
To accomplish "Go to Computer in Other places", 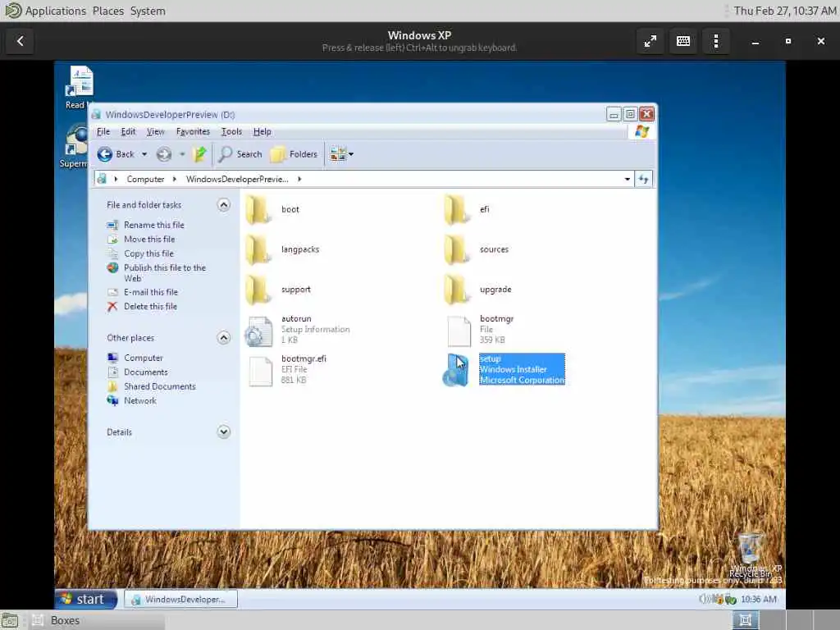I will (x=143, y=358).
